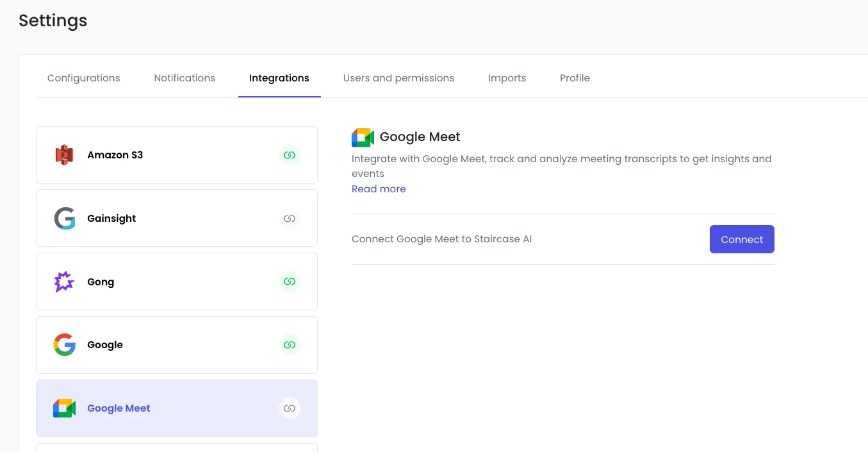
Task: Select the Gong integration card
Action: coord(177,282)
